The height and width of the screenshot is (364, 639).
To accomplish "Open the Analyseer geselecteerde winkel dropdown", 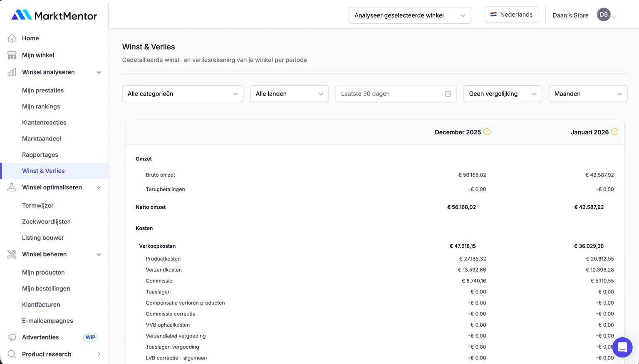I will point(410,15).
